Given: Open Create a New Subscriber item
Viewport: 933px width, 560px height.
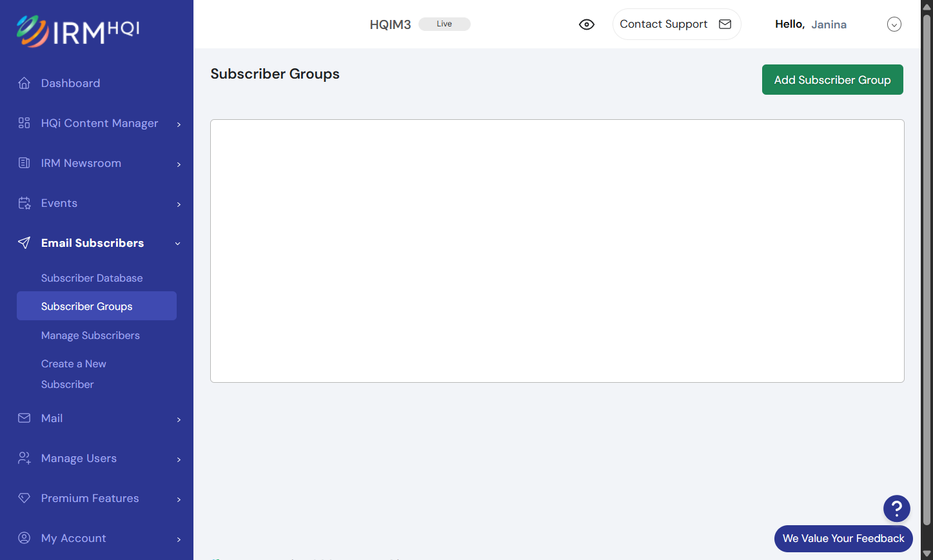Looking at the screenshot, I should [x=74, y=374].
